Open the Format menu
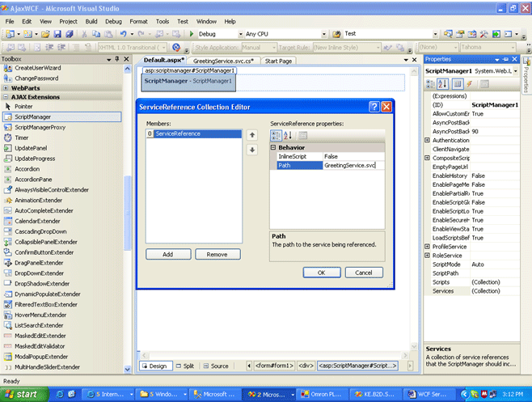 click(138, 21)
